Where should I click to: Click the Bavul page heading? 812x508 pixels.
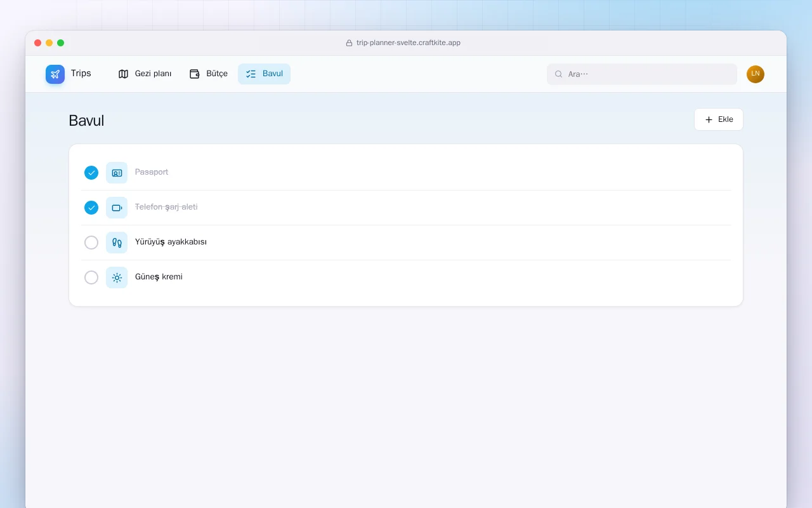coord(86,121)
